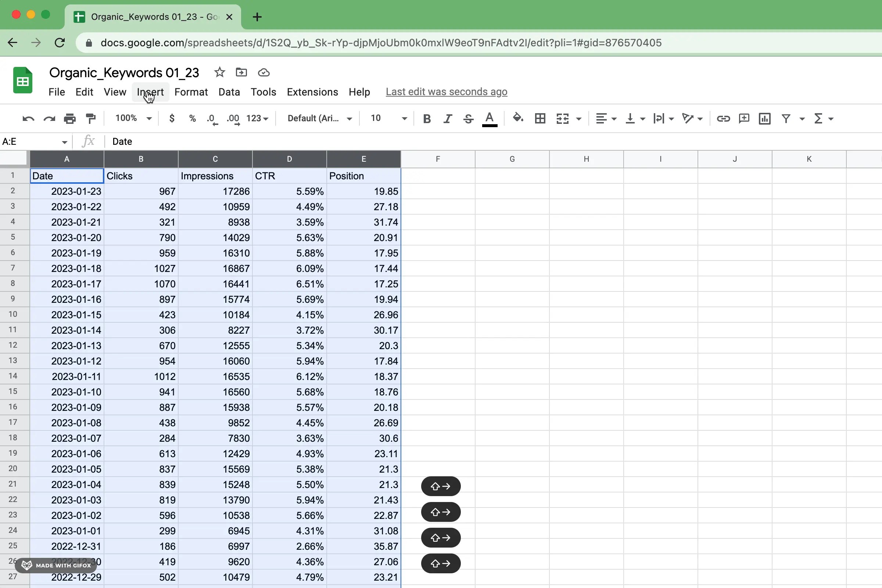Open the Functions sum menu
Viewport: 882px width, 588px height.
[819, 118]
